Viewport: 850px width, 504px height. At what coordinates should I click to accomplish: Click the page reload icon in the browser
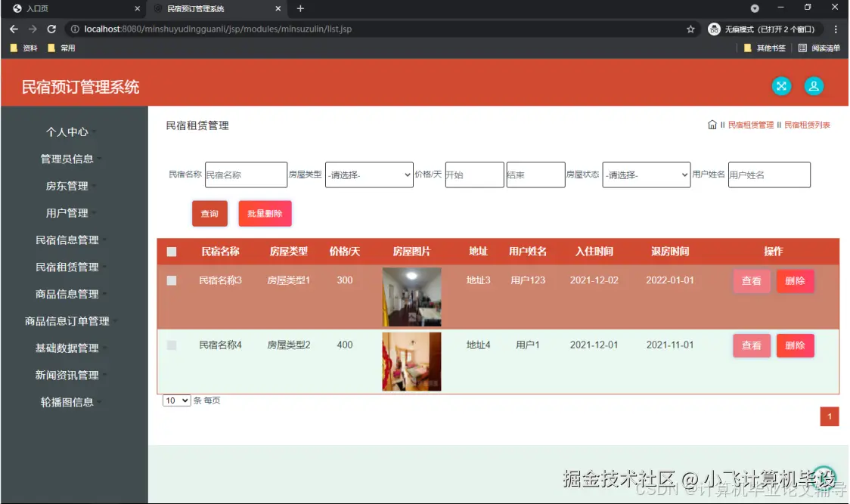click(x=51, y=29)
